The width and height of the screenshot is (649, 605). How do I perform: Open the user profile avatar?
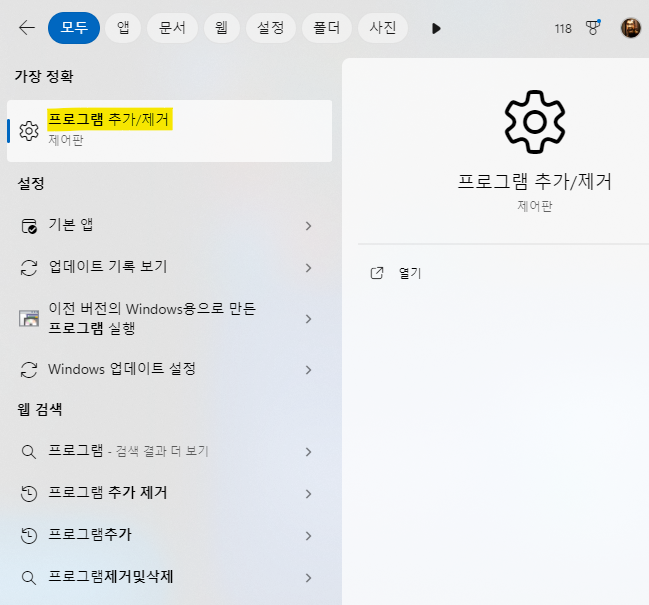pos(631,28)
